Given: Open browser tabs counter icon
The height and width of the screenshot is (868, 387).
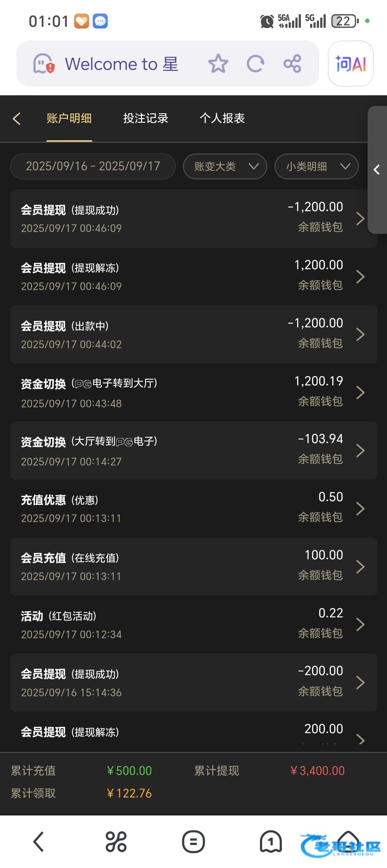Looking at the screenshot, I should pyautogui.click(x=271, y=842).
